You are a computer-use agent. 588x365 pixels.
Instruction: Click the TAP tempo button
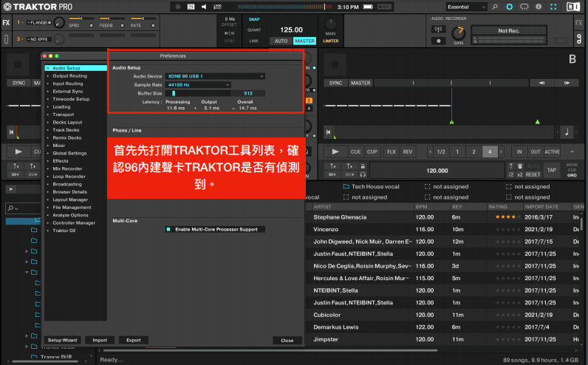(551, 170)
